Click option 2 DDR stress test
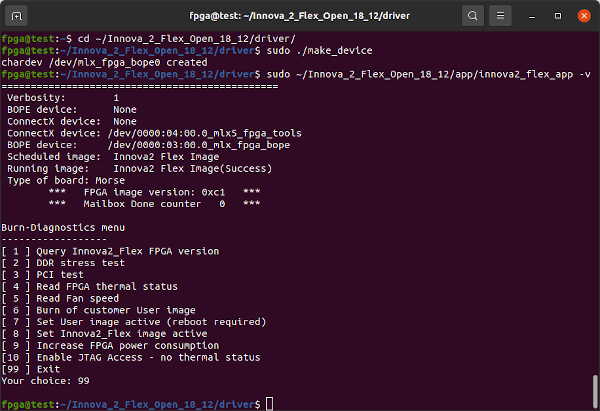 point(63,263)
